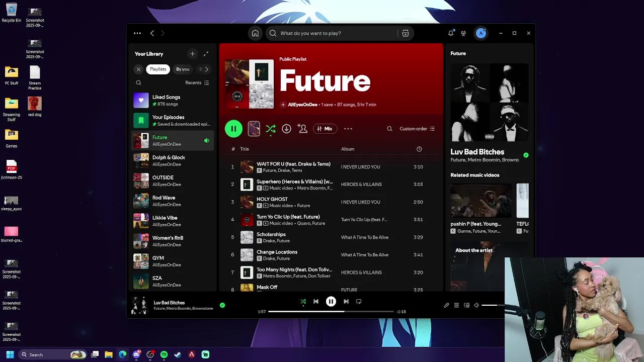This screenshot has height=362, width=644.
Task: Toggle repeat in the player bar
Action: coord(359,302)
